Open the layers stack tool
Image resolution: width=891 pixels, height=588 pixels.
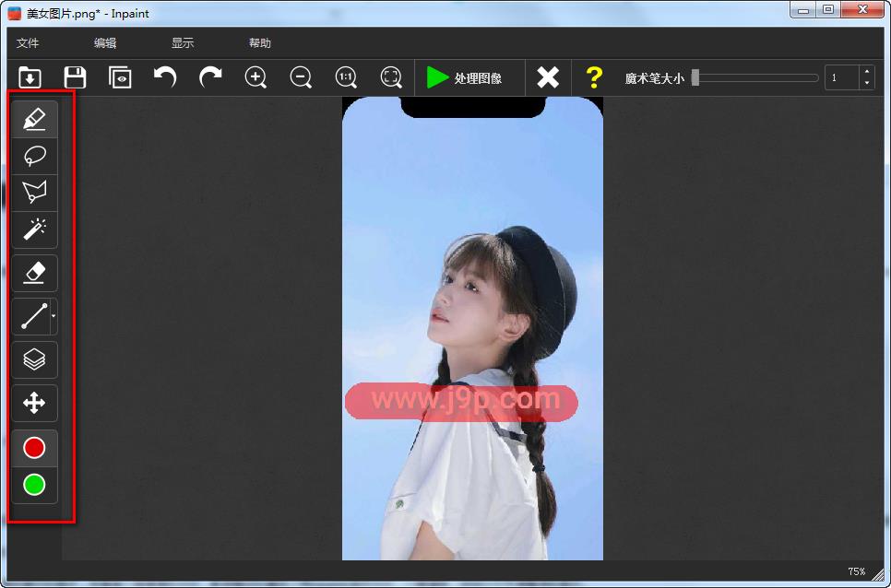pyautogui.click(x=34, y=359)
